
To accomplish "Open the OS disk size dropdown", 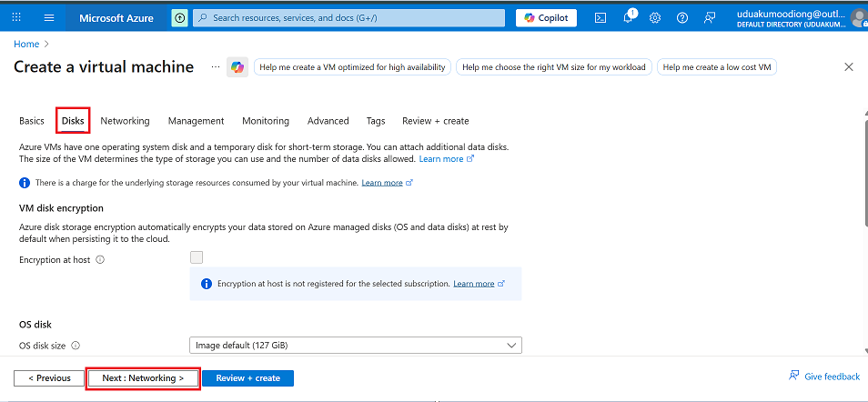I will click(x=356, y=346).
